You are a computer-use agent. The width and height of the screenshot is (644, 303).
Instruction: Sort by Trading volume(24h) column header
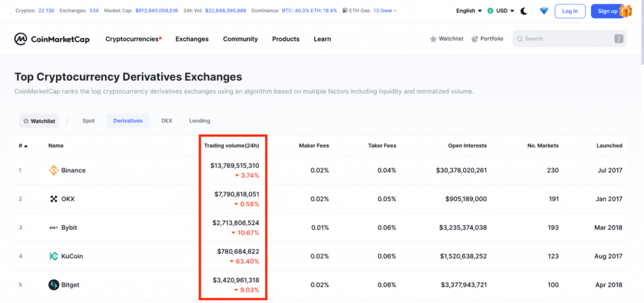(231, 146)
